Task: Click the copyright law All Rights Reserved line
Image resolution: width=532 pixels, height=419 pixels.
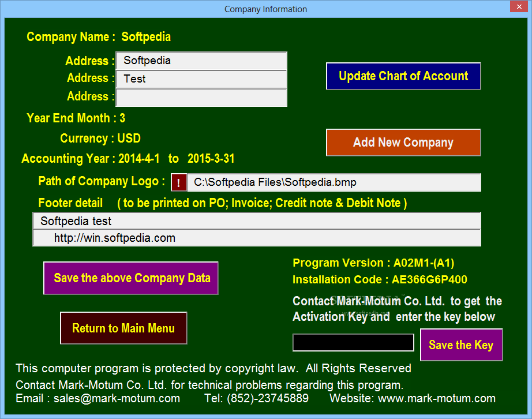Action: pyautogui.click(x=213, y=368)
